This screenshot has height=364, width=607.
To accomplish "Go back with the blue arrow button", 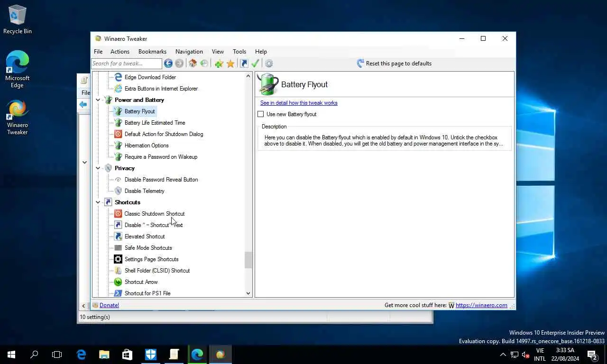I will (x=168, y=64).
